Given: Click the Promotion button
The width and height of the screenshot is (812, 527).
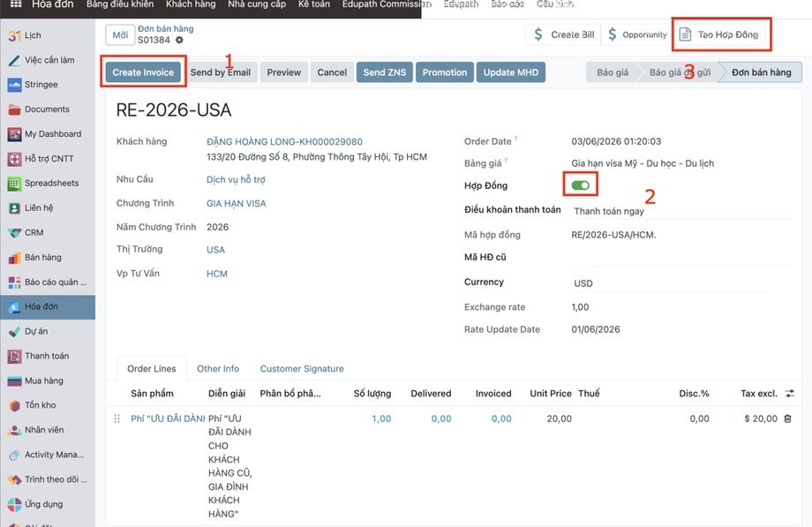Looking at the screenshot, I should click(445, 72).
